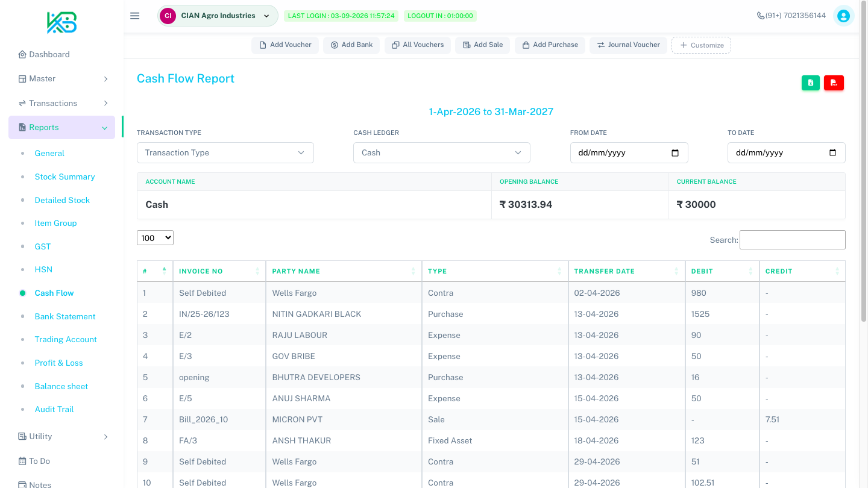
Task: Click the Customize shortcuts button
Action: point(702,45)
